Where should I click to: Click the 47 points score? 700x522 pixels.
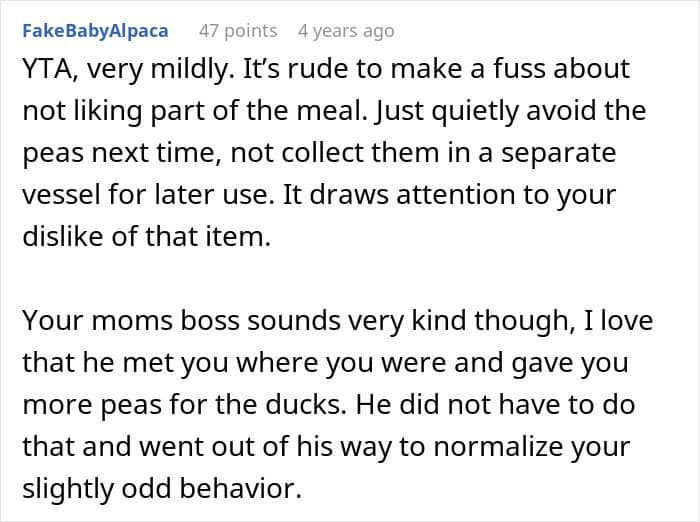point(238,31)
